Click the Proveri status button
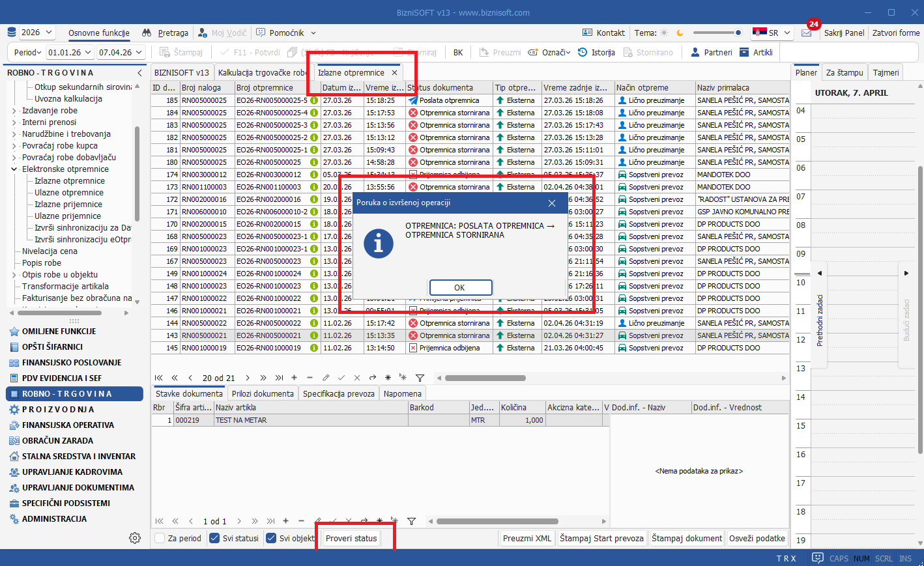The image size is (924, 566). (351, 539)
